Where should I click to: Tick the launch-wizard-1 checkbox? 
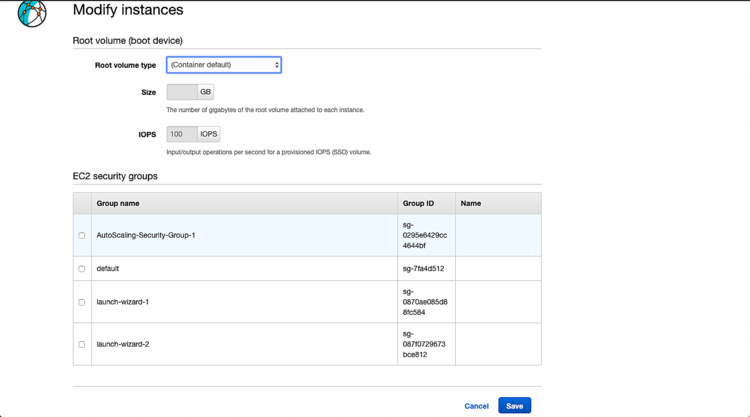82,302
